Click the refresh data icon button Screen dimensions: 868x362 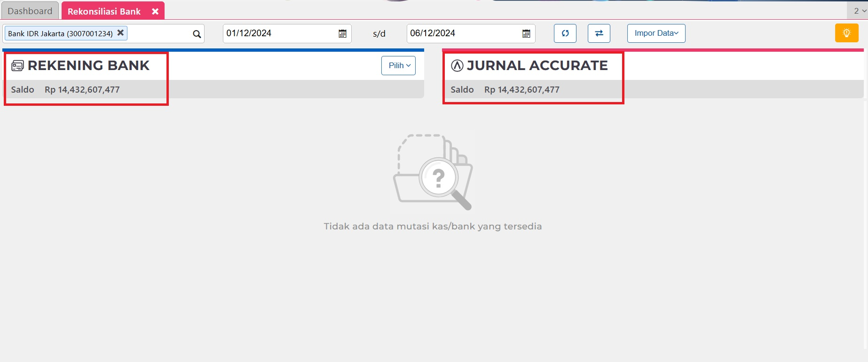pyautogui.click(x=565, y=33)
